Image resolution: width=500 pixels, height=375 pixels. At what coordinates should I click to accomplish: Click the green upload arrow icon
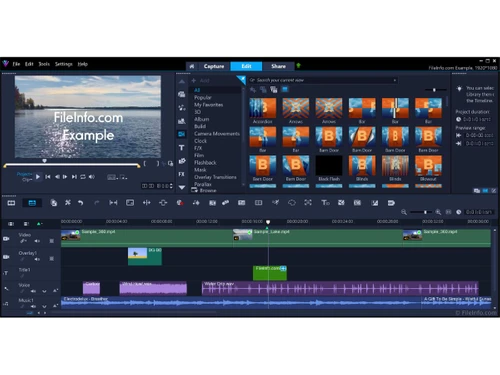click(x=298, y=66)
